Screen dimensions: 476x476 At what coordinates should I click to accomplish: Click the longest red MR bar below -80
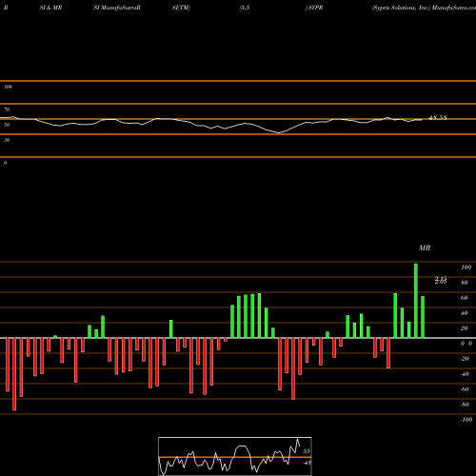[14, 374]
